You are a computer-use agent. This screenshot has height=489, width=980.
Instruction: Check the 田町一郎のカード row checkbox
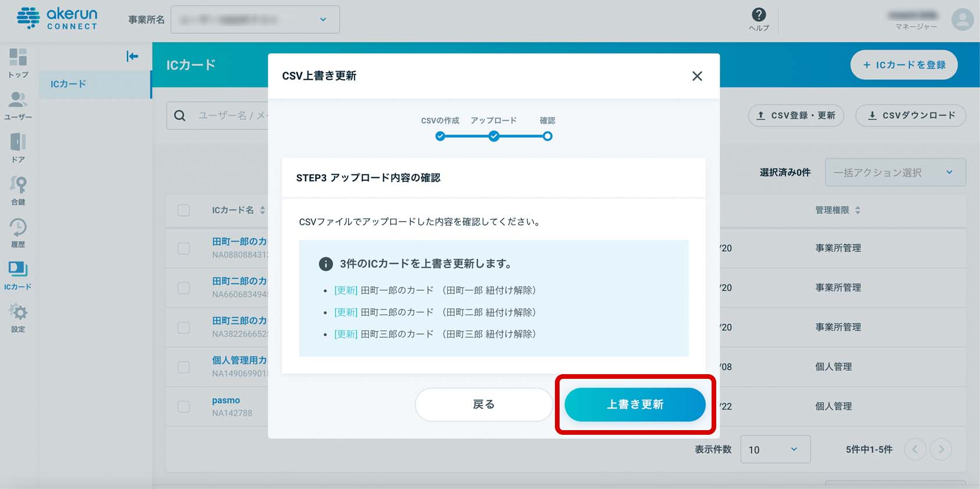183,248
